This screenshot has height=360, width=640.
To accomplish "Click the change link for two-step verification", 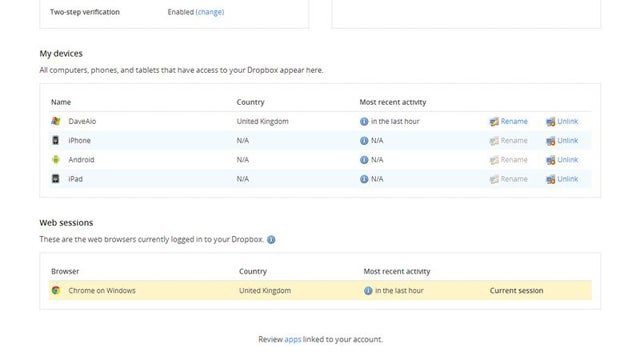I will click(210, 12).
